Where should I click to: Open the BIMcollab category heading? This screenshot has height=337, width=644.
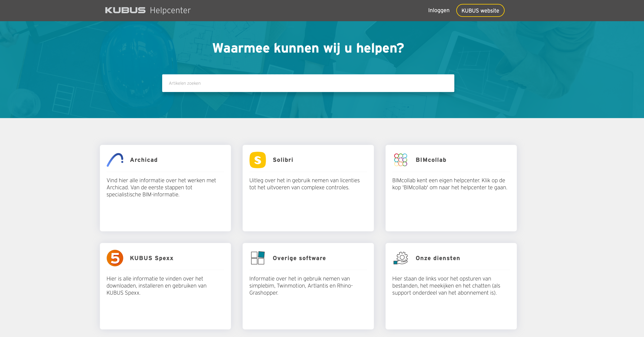coord(431,160)
